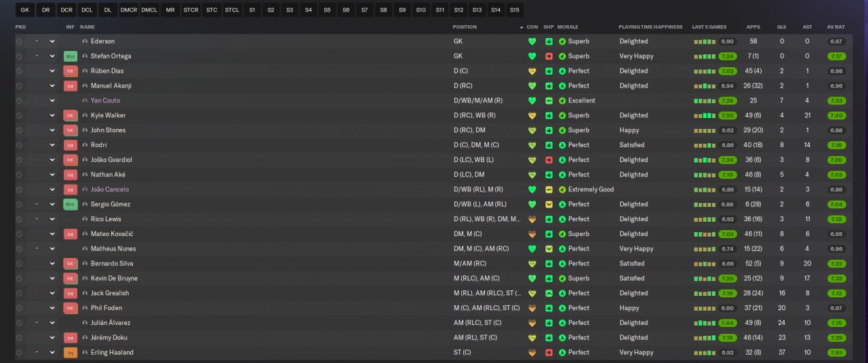This screenshot has width=868, height=363.
Task: Open the position dropdown arrow for Julián Álvarez
Action: tap(52, 323)
